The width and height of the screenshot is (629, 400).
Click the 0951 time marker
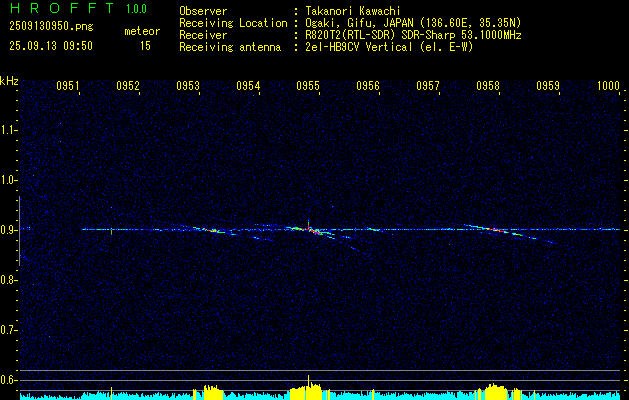68,85
